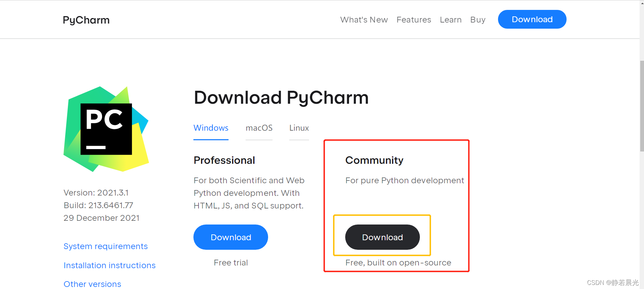Open Installation instructions link
The image size is (644, 289).
tap(109, 265)
